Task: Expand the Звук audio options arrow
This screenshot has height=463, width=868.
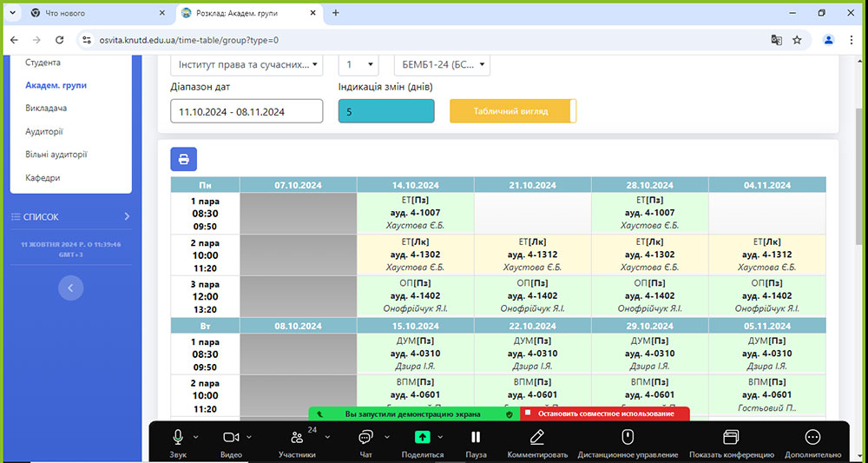Action: click(196, 437)
